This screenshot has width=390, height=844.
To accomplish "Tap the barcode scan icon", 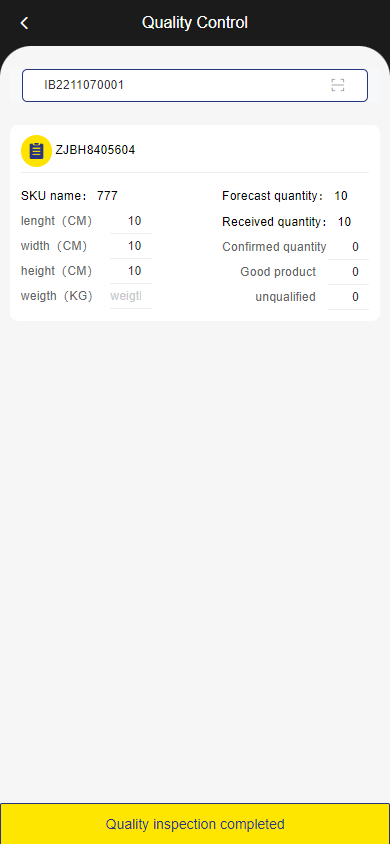I will click(338, 85).
